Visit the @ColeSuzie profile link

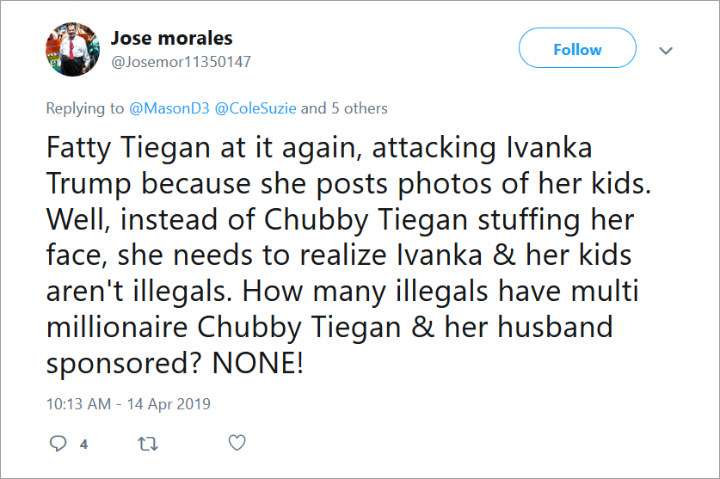[255, 108]
